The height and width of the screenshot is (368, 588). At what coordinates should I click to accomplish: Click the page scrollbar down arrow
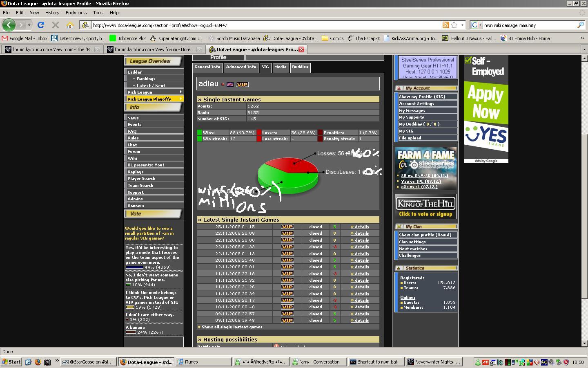pyautogui.click(x=584, y=343)
